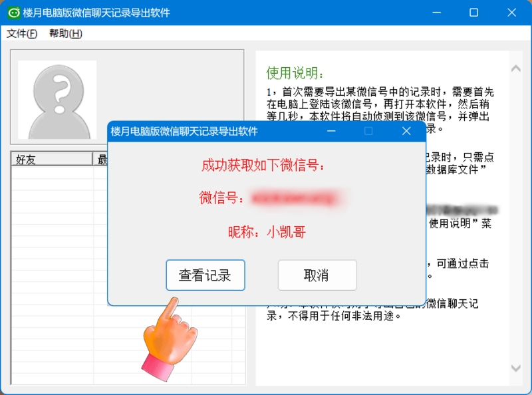
Task: Click the dialog's maximize icon
Action: [x=368, y=132]
